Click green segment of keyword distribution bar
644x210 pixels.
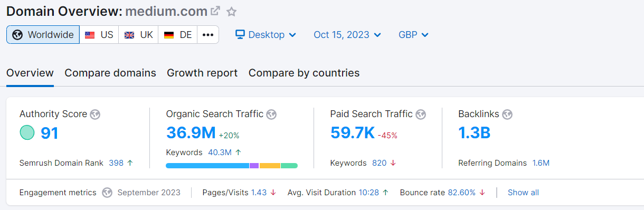(289, 166)
